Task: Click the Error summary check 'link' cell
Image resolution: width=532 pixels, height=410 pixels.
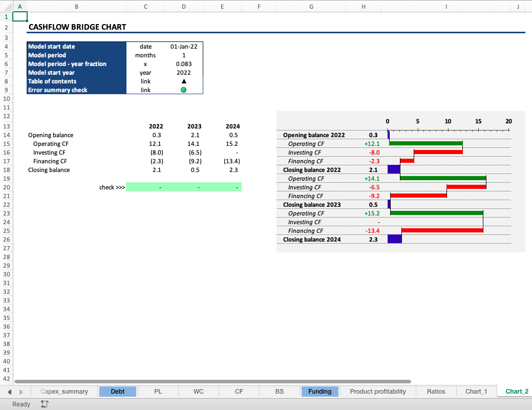Action: [145, 90]
